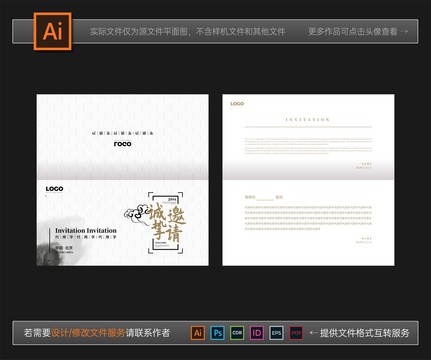The width and height of the screenshot is (431, 360).
Task: Click the black LOGO on cover
Action: (54, 189)
